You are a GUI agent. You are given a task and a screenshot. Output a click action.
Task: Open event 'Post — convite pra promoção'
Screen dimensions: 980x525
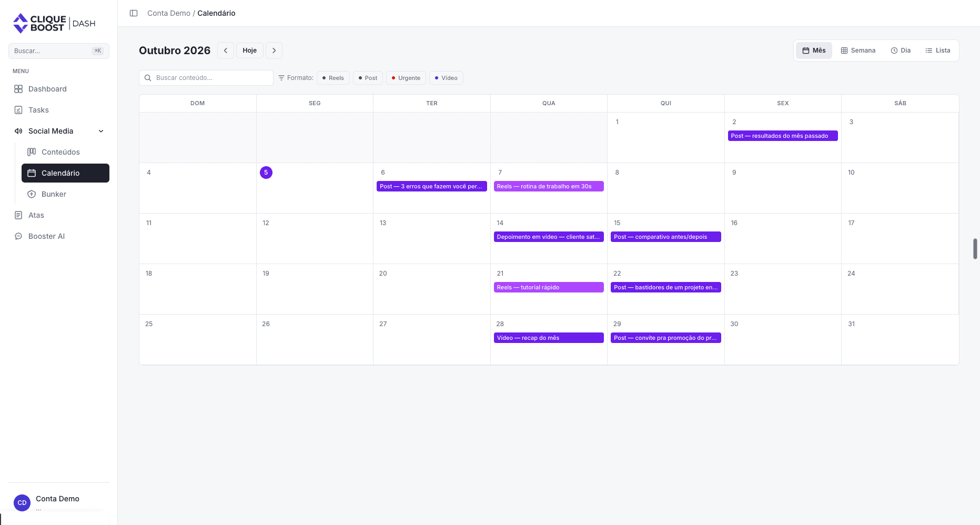(x=666, y=338)
